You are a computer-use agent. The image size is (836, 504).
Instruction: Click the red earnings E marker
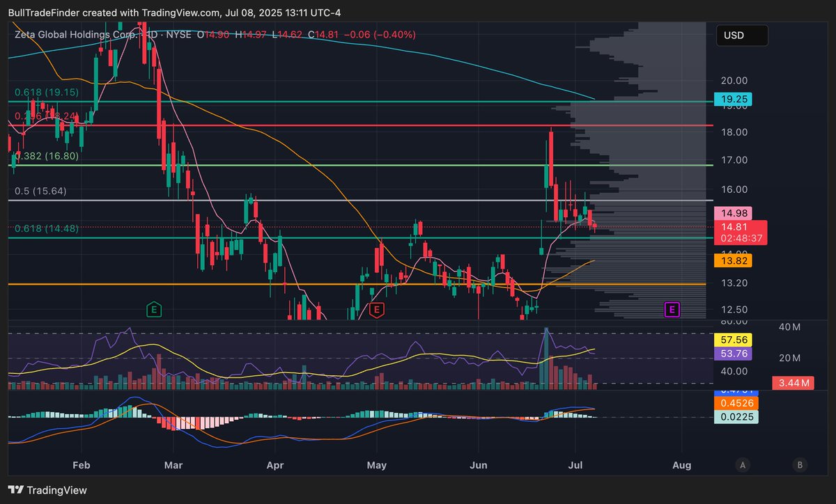click(x=376, y=310)
